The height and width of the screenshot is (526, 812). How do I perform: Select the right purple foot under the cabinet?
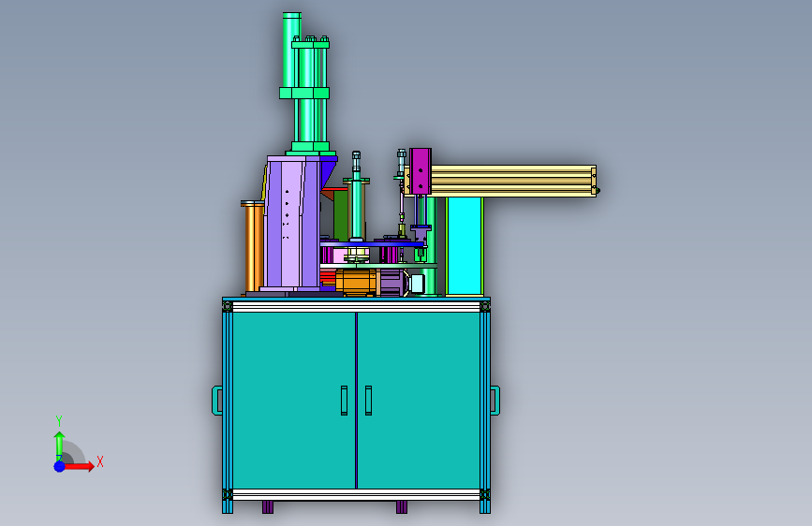pyautogui.click(x=402, y=507)
